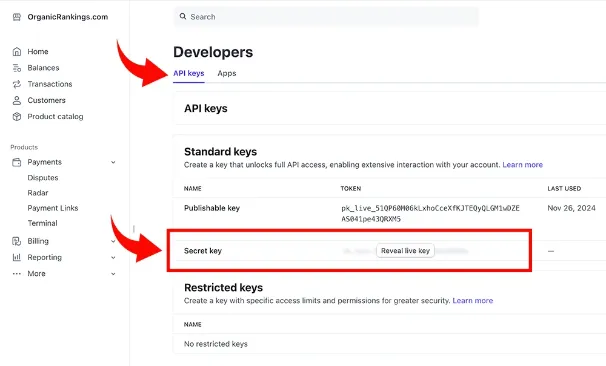Click the NAME header under Restricted keys
This screenshot has width=606, height=366.
[x=192, y=324]
